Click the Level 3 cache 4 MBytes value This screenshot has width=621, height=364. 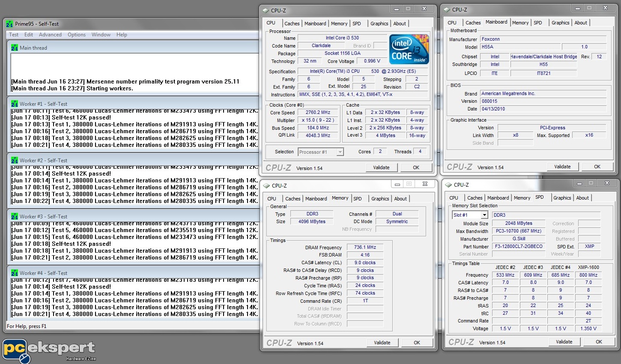[386, 135]
